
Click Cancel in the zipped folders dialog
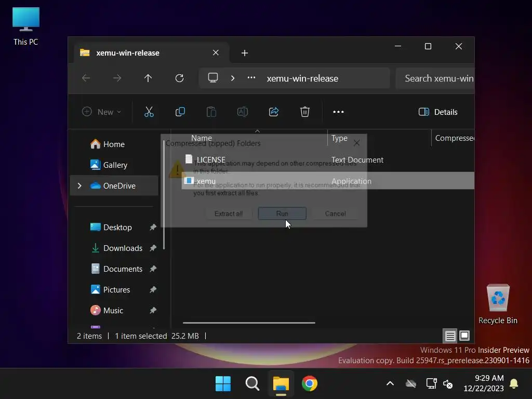(335, 214)
